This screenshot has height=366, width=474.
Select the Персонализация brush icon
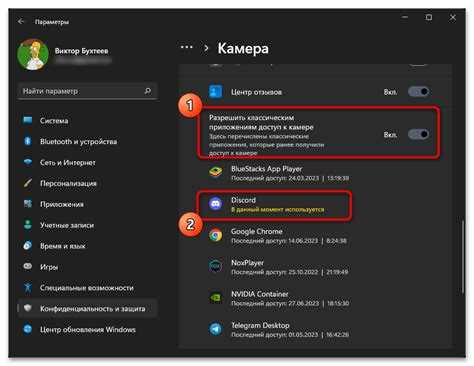click(x=28, y=183)
